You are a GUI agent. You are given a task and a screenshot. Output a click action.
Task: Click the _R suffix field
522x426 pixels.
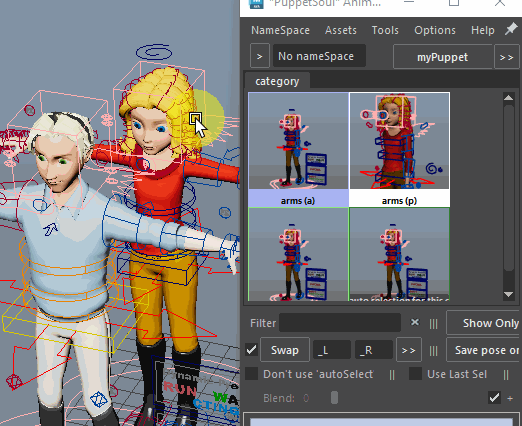[x=374, y=350]
